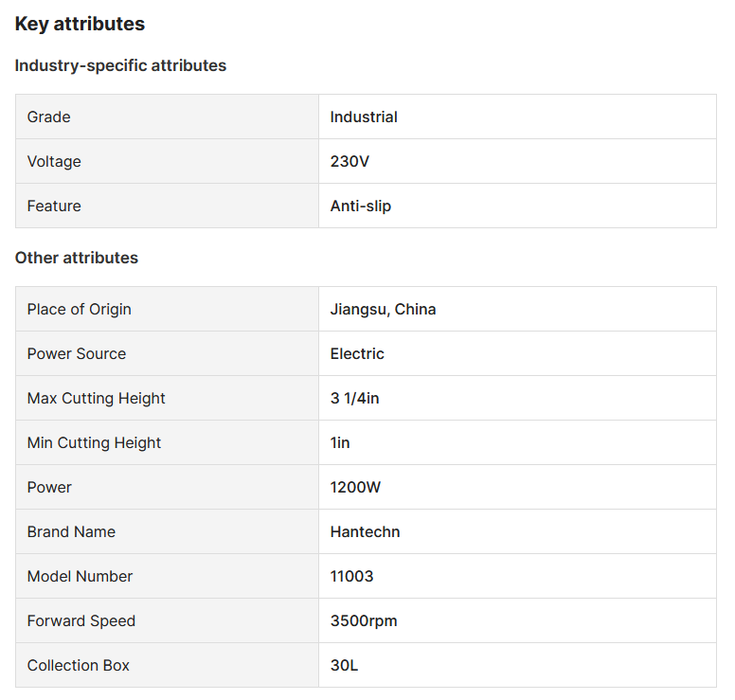
Task: Click the Key attributes heading
Action: click(80, 25)
